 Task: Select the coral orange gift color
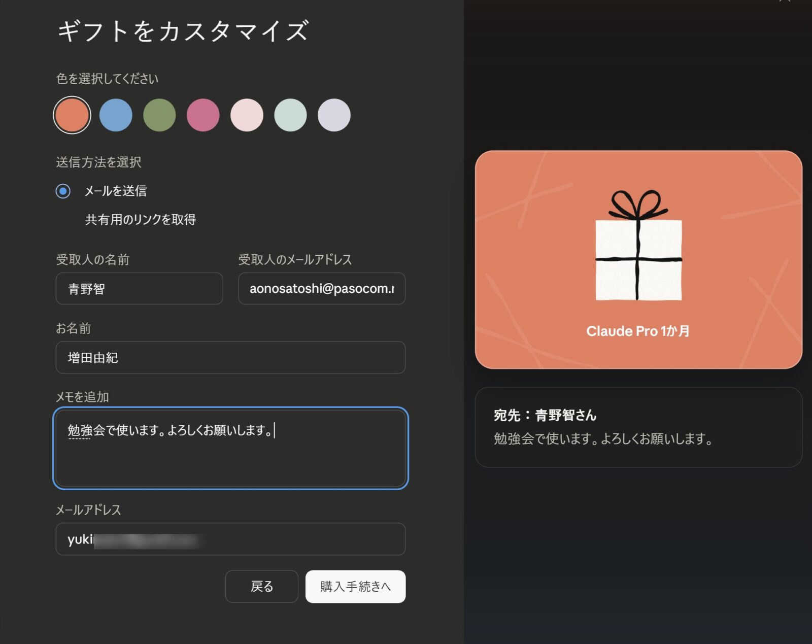[x=72, y=115]
